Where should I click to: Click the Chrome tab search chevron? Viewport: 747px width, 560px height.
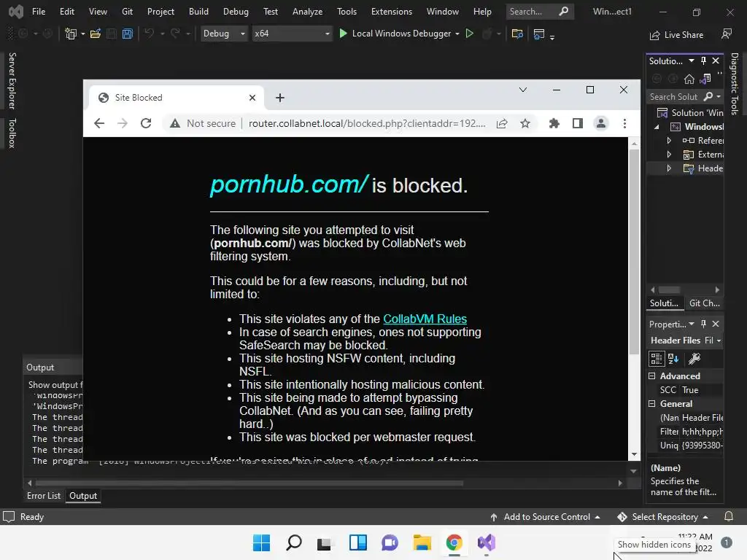522,90
